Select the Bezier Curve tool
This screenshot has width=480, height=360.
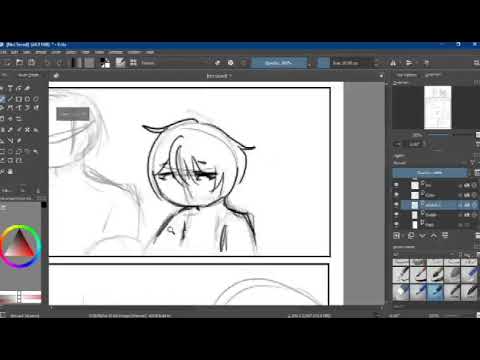tap(10, 108)
